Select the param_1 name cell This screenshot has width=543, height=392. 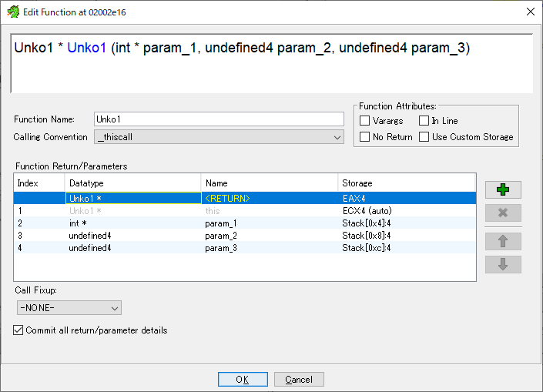(270, 223)
